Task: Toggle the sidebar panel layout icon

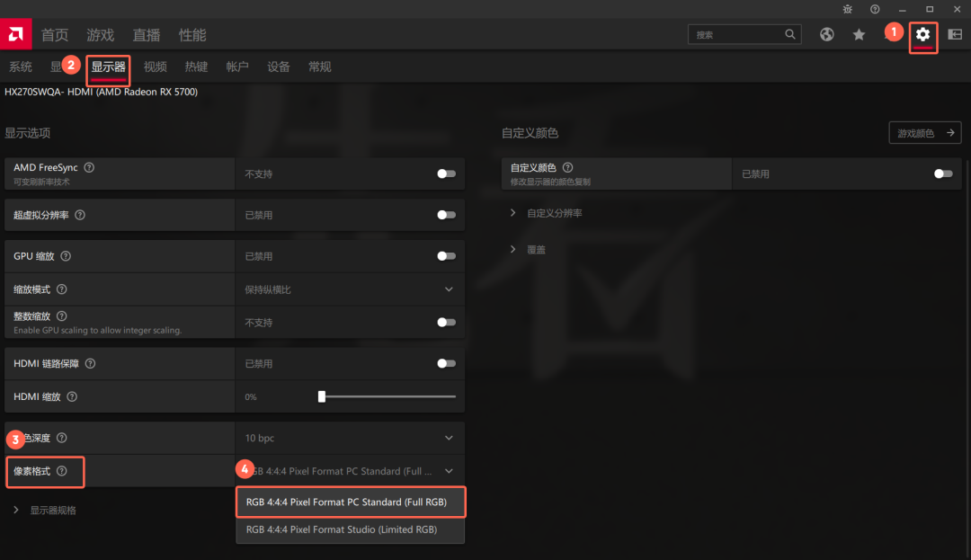Action: tap(955, 35)
